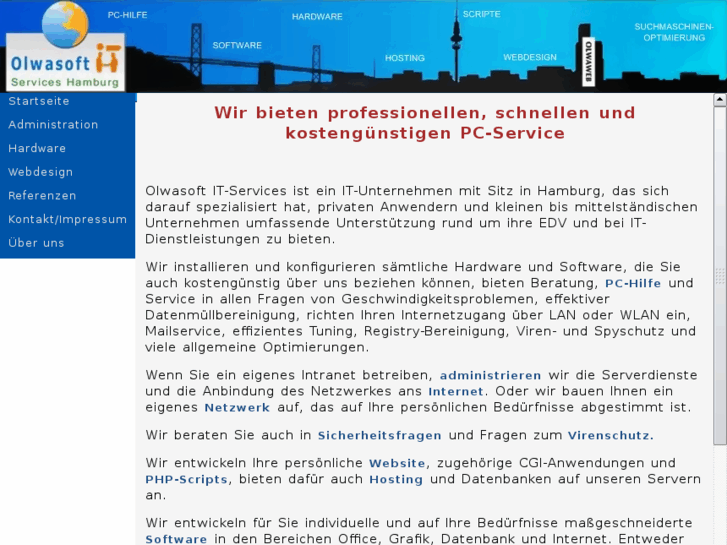This screenshot has width=727, height=545.
Task: Go to Webdesign in the sidebar
Action: point(40,172)
